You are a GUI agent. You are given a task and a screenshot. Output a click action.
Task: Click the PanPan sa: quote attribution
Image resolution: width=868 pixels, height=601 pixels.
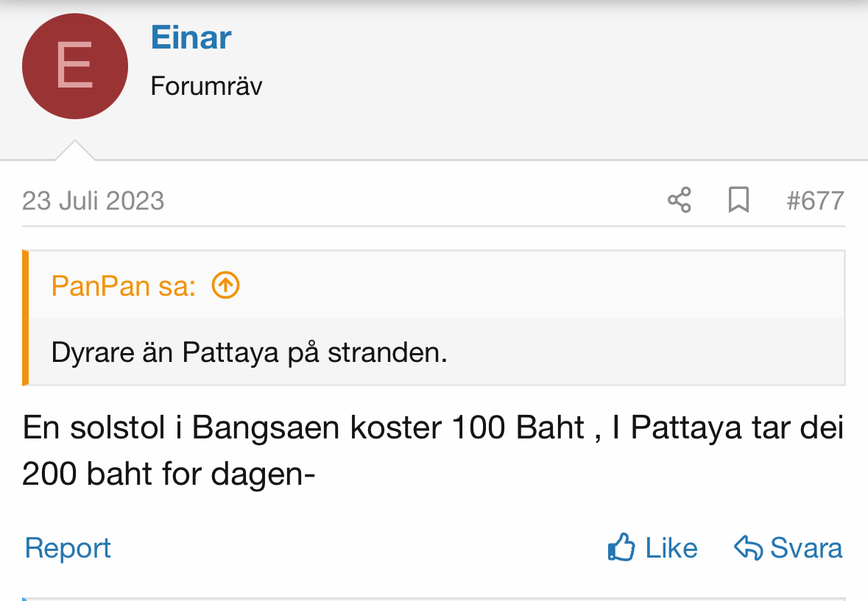124,285
